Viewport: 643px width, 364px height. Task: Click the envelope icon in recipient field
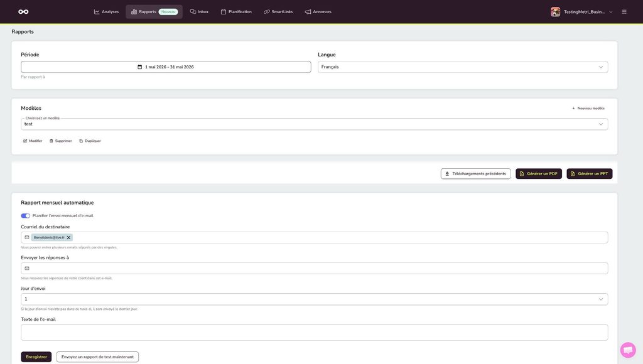click(x=26, y=237)
